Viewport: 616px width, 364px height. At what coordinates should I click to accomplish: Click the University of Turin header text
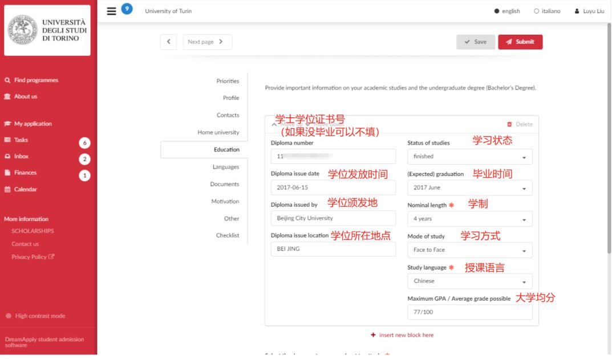[x=168, y=11]
